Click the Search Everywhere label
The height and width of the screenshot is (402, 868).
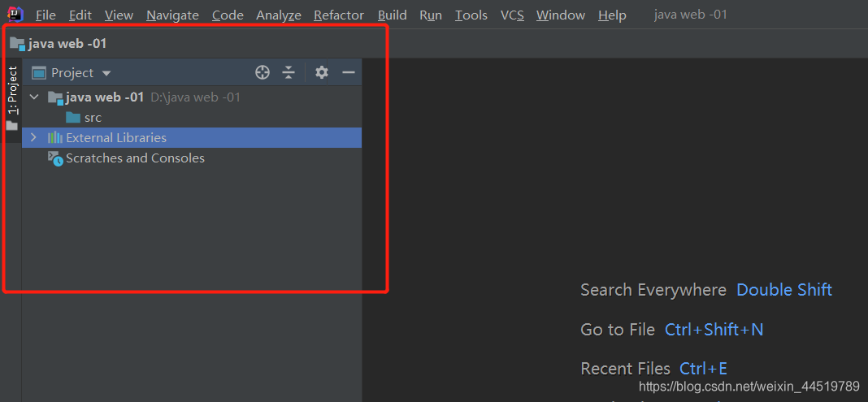point(653,290)
